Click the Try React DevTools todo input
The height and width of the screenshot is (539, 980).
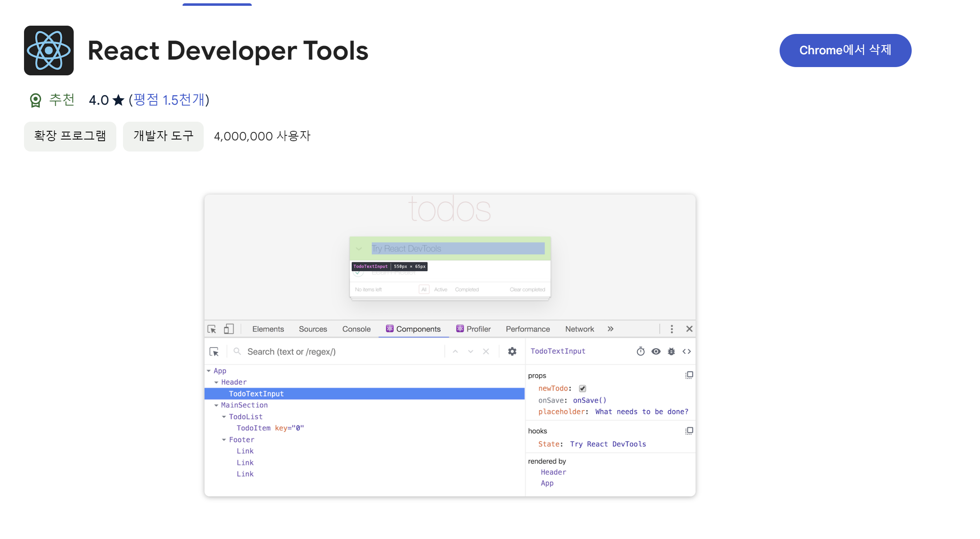tap(458, 248)
